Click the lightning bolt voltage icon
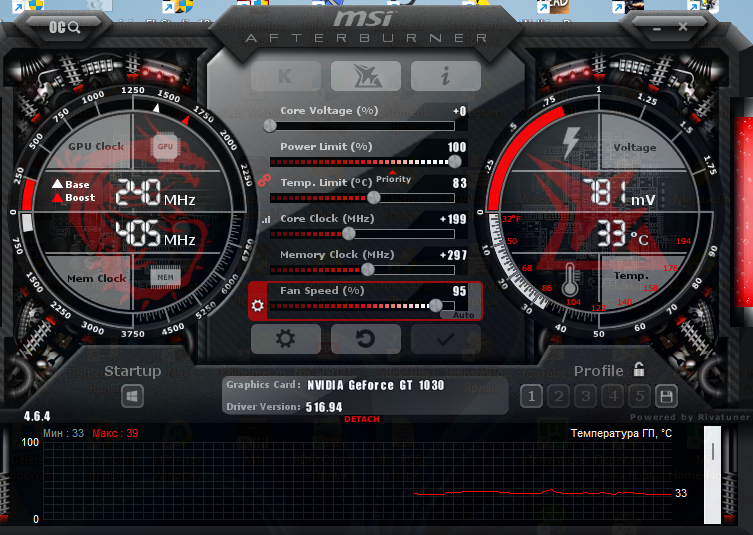The height and width of the screenshot is (535, 753). (x=571, y=143)
